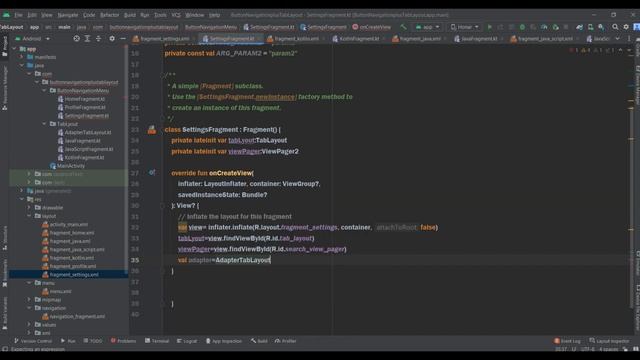
Task: Collapse the res folder
Action: (x=22, y=199)
